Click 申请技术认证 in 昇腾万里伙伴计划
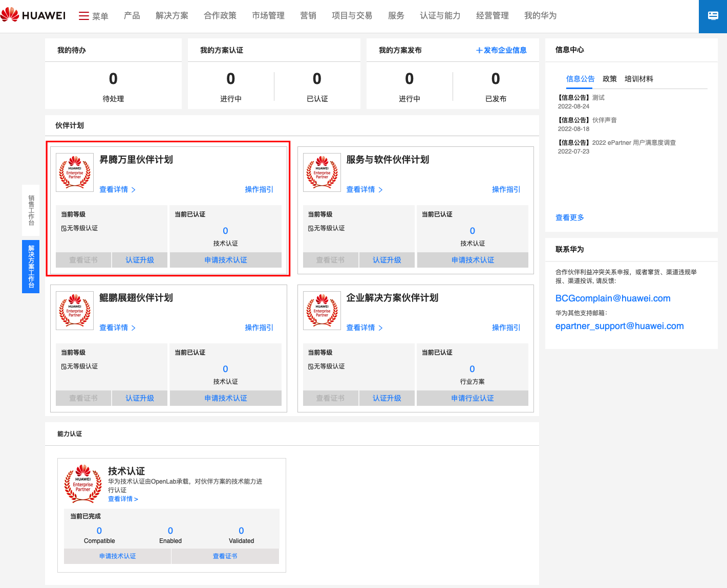Image resolution: width=727 pixels, height=588 pixels. 226,260
